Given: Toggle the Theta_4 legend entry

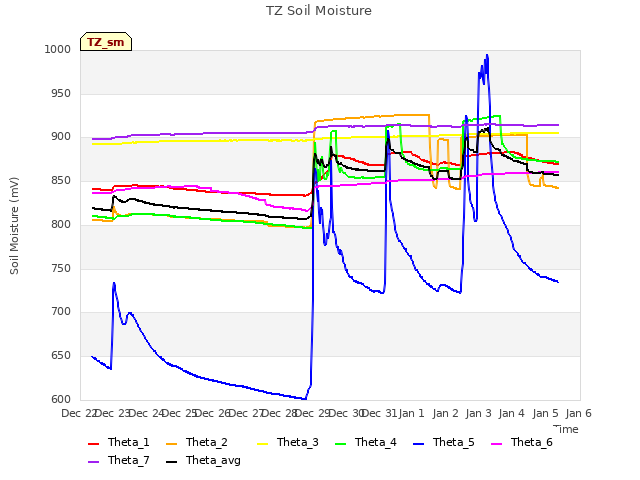Looking at the screenshot, I should click(366, 442).
